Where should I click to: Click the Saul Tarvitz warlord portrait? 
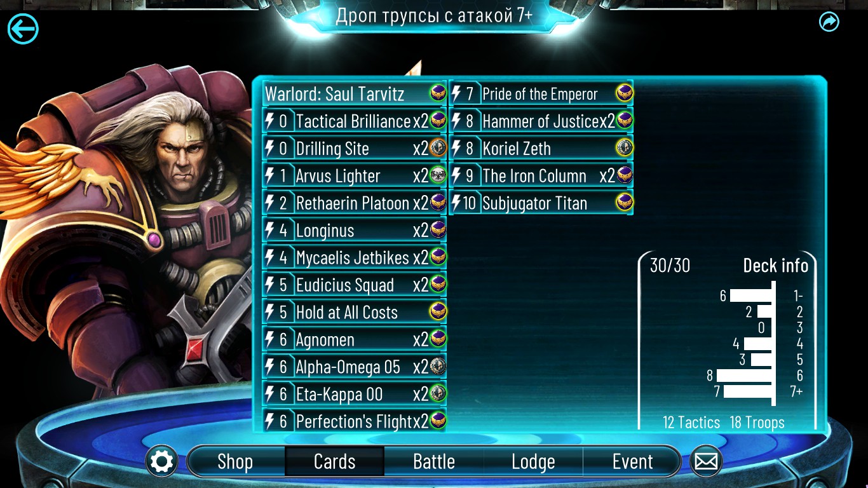[127, 229]
